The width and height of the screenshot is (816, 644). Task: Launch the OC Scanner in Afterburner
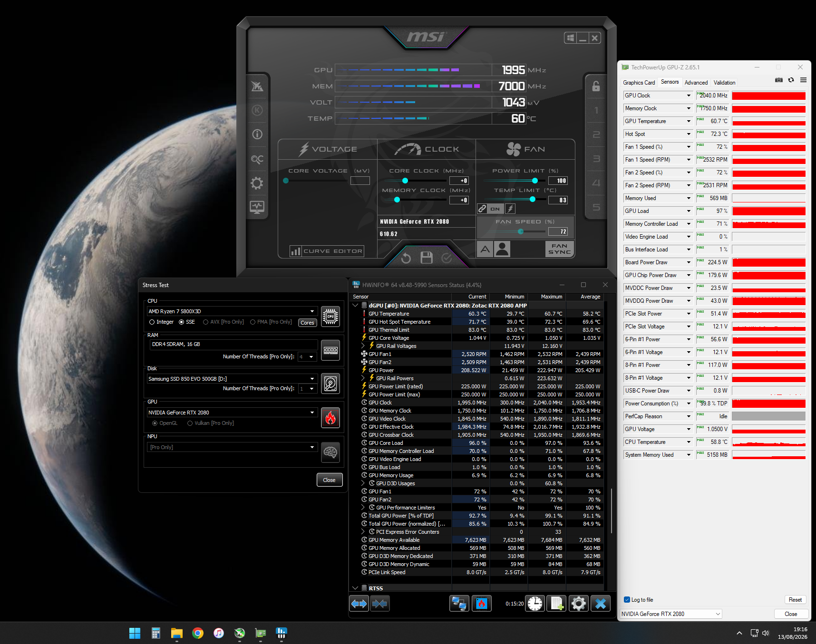point(257,159)
